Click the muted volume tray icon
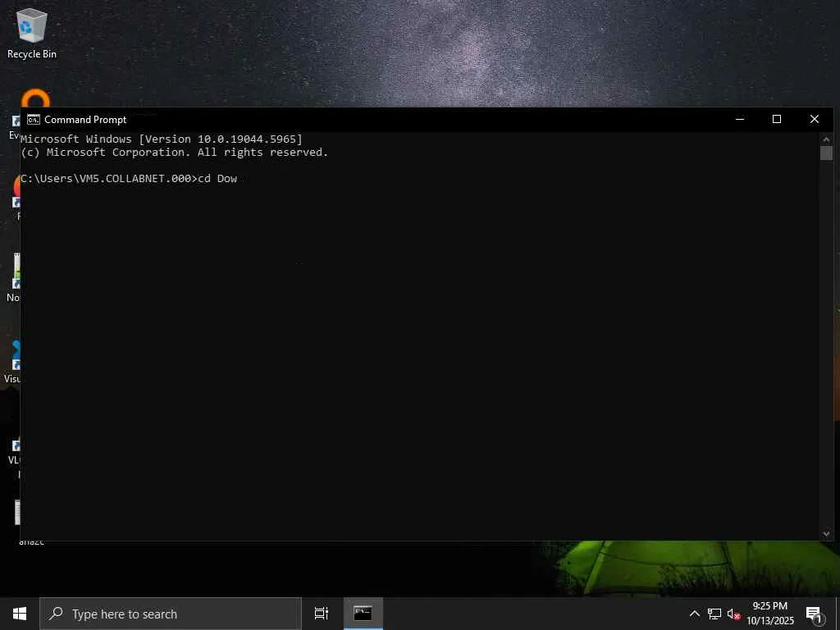The width and height of the screenshot is (840, 630). [x=733, y=614]
